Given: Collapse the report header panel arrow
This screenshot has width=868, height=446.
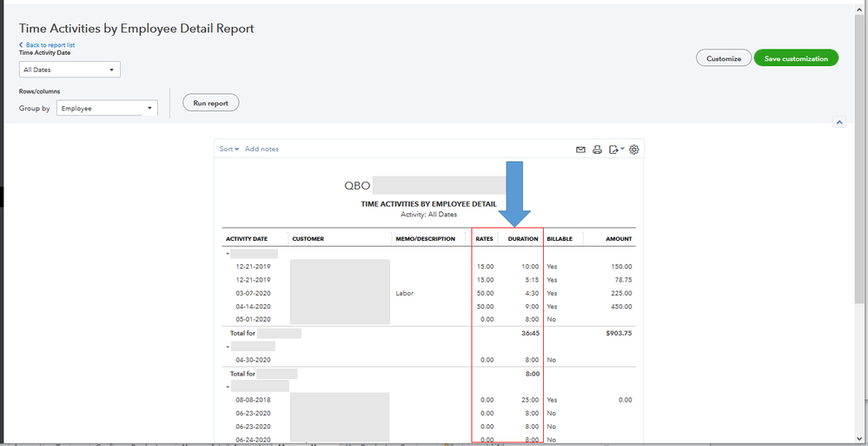Looking at the screenshot, I should (x=838, y=123).
